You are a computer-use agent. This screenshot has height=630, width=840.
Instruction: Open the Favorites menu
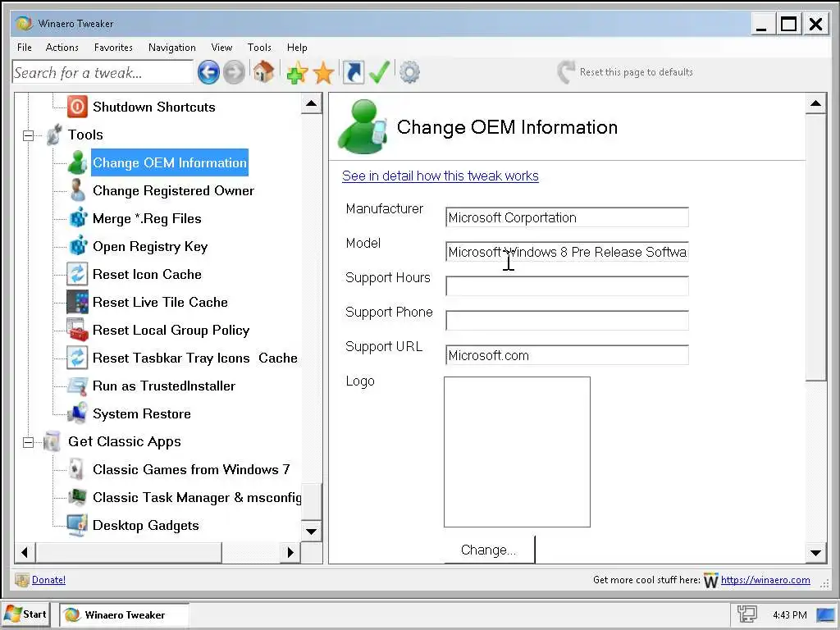tap(113, 47)
